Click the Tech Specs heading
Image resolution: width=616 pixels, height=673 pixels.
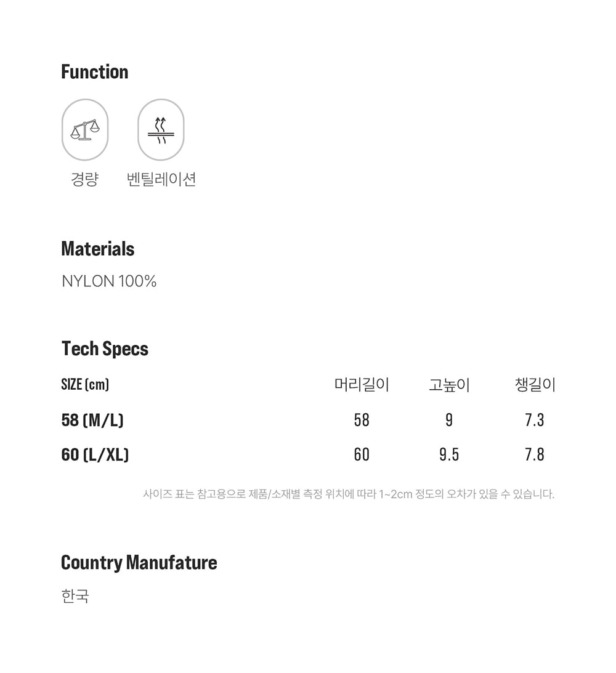tap(105, 349)
